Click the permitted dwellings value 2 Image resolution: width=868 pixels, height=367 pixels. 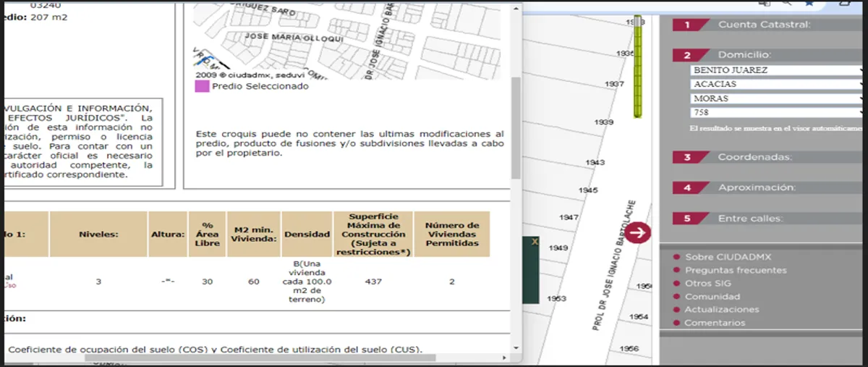(452, 282)
